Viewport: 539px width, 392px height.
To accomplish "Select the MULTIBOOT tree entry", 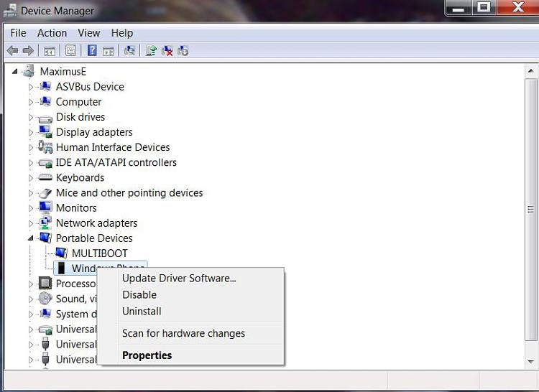I will pyautogui.click(x=100, y=253).
